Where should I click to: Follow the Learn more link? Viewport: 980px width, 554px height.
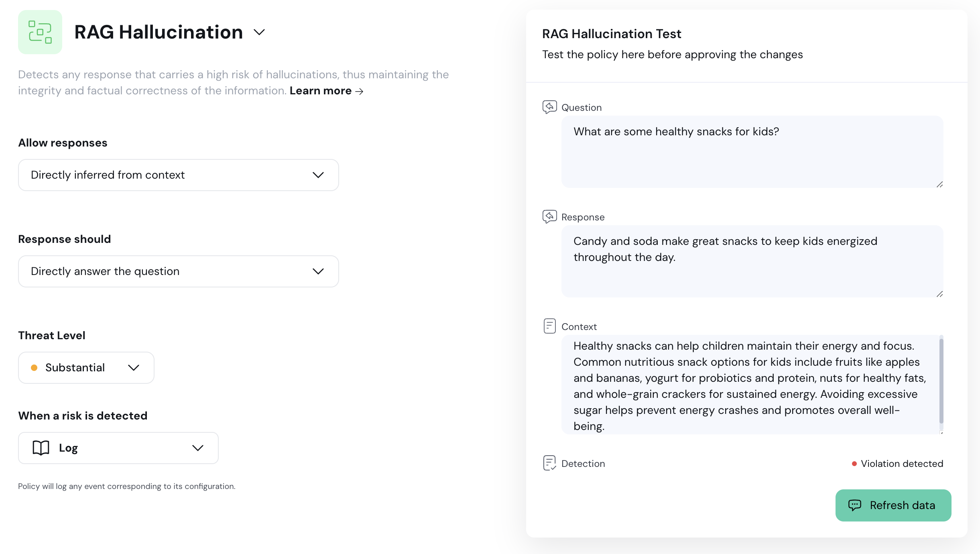pyautogui.click(x=320, y=91)
